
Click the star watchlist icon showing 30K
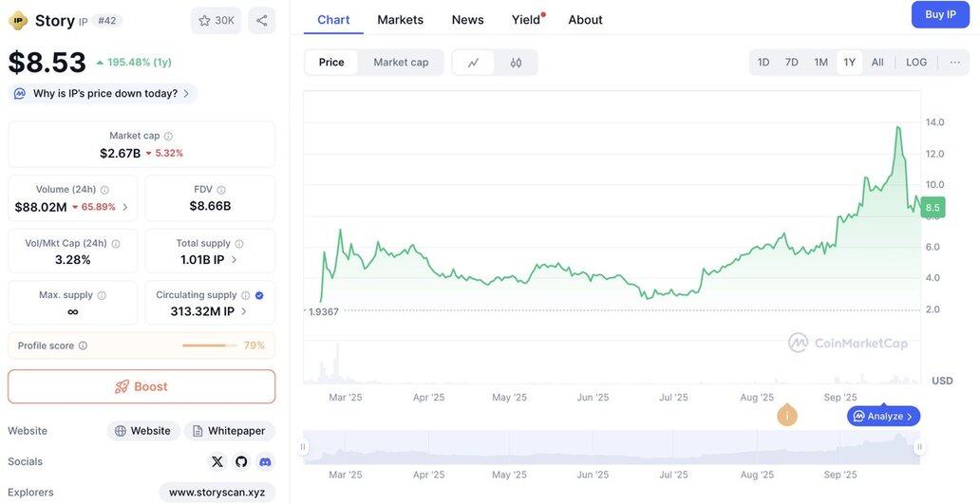216,20
